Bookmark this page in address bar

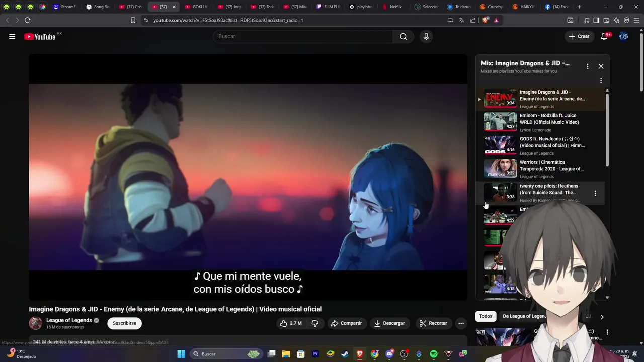(x=133, y=20)
